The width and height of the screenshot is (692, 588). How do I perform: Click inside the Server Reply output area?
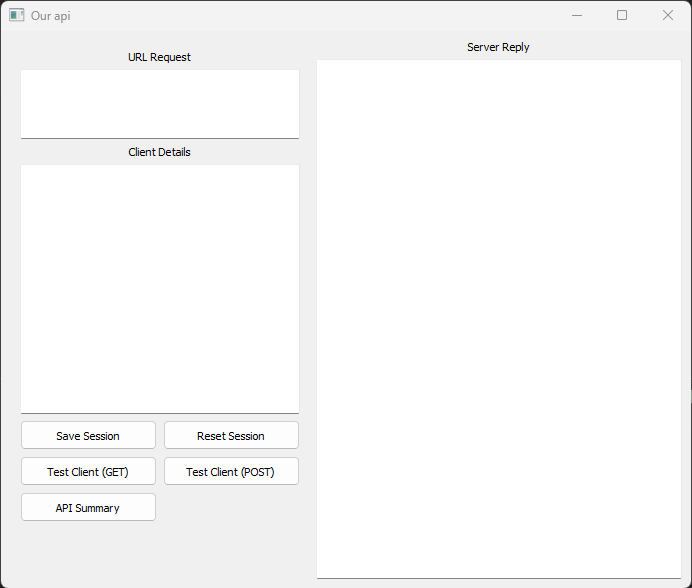click(498, 318)
